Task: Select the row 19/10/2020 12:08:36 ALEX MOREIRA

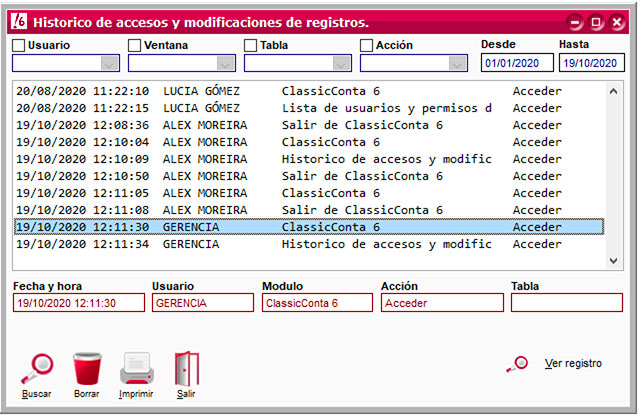Action: click(309, 125)
